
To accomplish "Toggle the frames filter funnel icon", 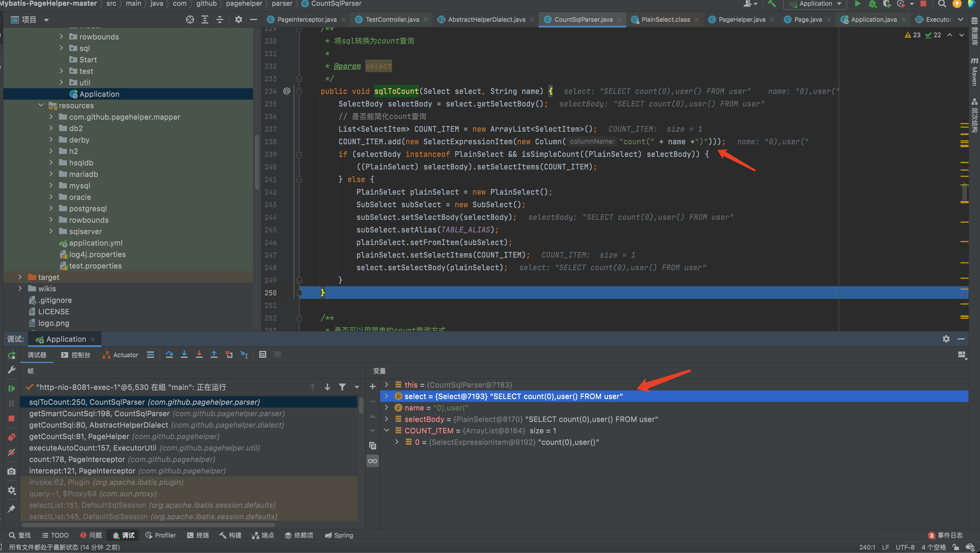I will point(342,387).
